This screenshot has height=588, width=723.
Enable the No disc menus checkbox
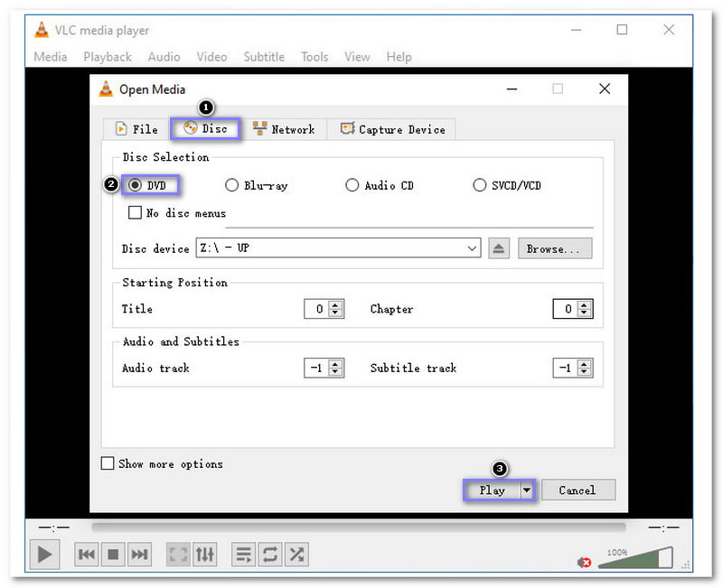(x=135, y=212)
